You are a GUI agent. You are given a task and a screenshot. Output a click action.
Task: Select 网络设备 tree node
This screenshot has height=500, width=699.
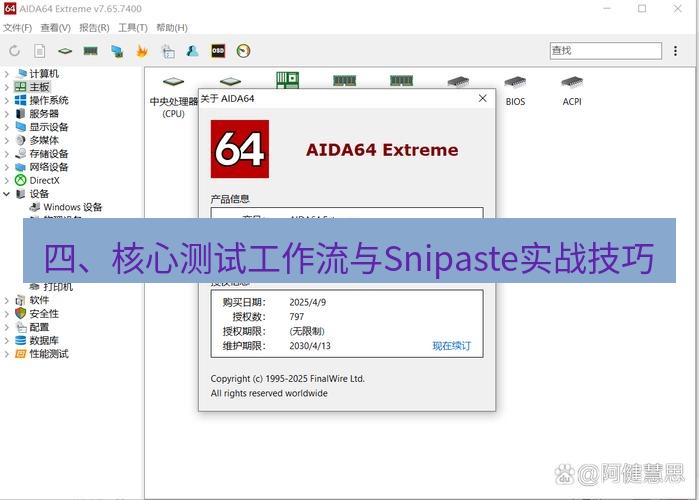[49, 167]
